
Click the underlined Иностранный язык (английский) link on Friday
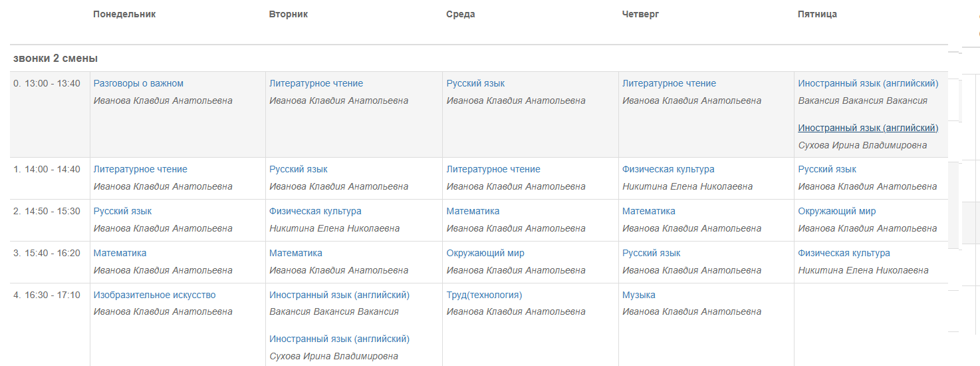(868, 128)
